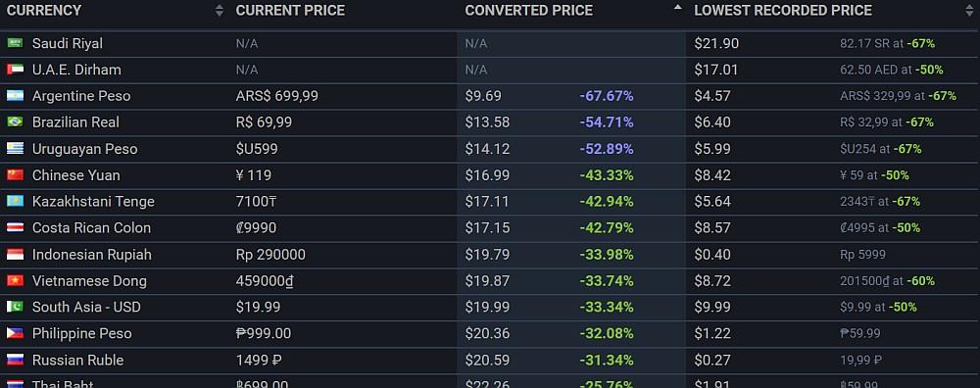Sort the table by the CURRENCY column
The image size is (980, 388).
pos(44,11)
